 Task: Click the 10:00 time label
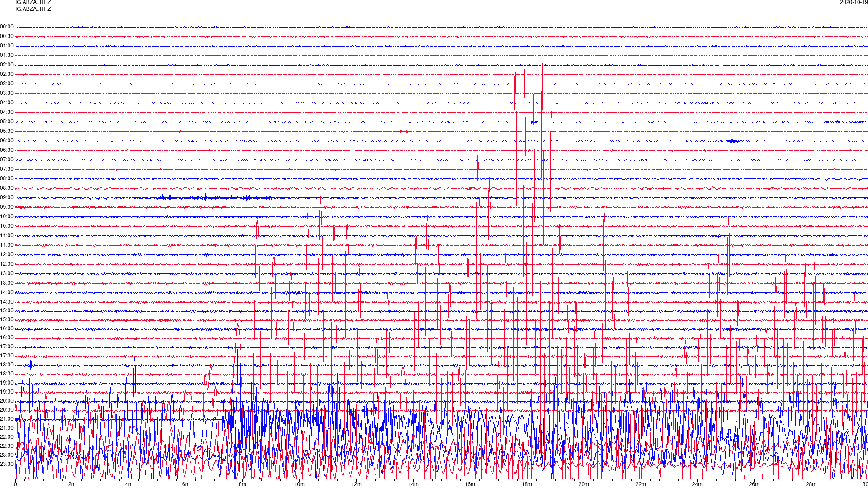(x=7, y=217)
